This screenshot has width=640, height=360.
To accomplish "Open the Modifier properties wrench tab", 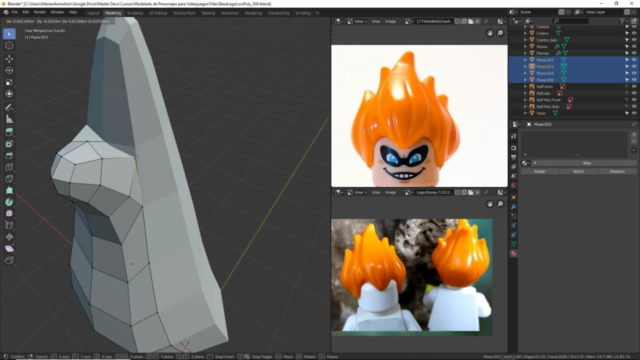I will [513, 207].
